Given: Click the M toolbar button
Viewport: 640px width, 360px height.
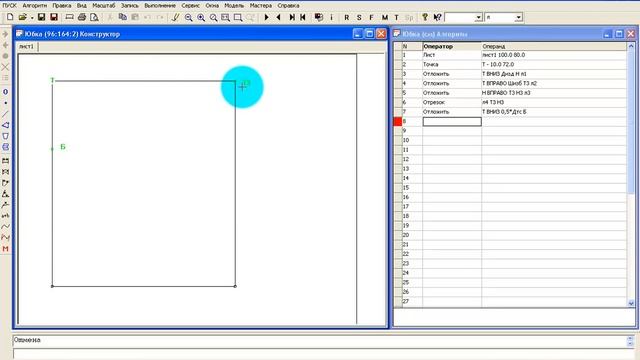Looking at the screenshot, I should tap(384, 18).
